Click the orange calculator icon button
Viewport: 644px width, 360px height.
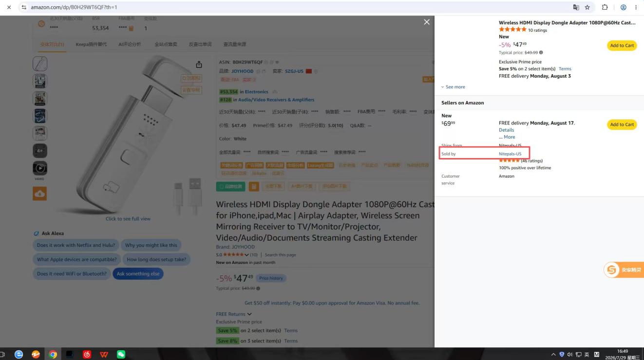[x=254, y=186]
